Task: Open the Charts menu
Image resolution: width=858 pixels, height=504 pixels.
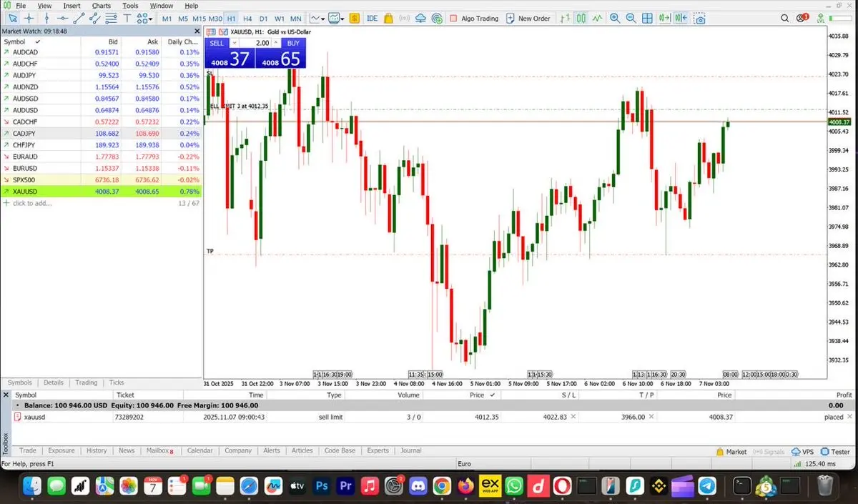Action: point(102,5)
